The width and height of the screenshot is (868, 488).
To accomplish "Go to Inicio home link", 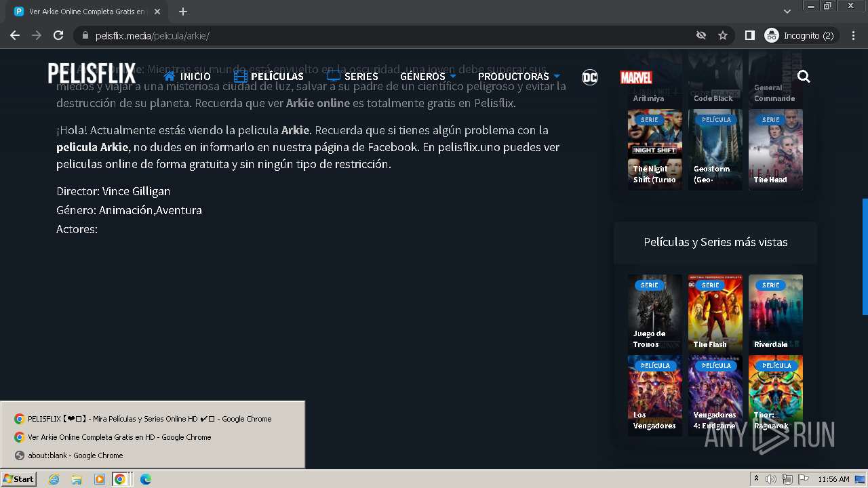I will 187,77.
